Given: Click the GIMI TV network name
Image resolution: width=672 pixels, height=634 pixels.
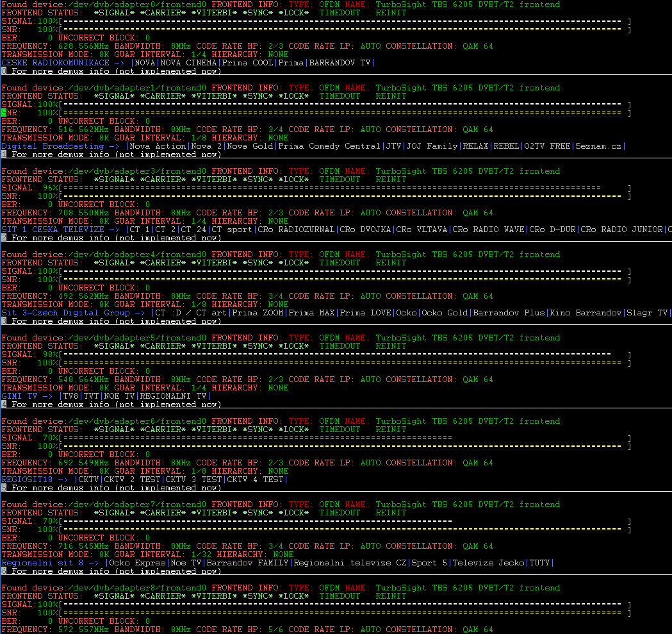Looking at the screenshot, I should click(x=19, y=396).
